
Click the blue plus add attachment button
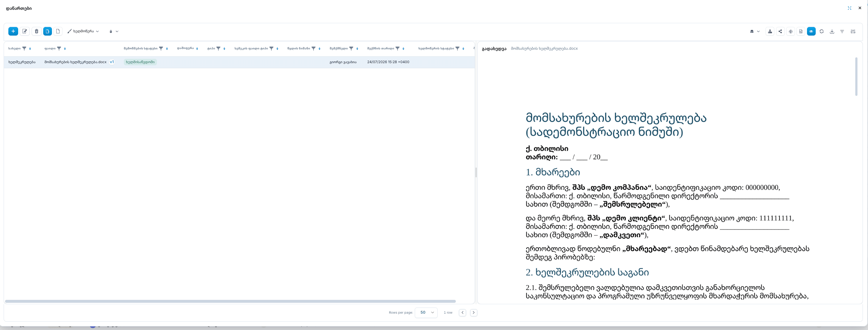click(13, 31)
